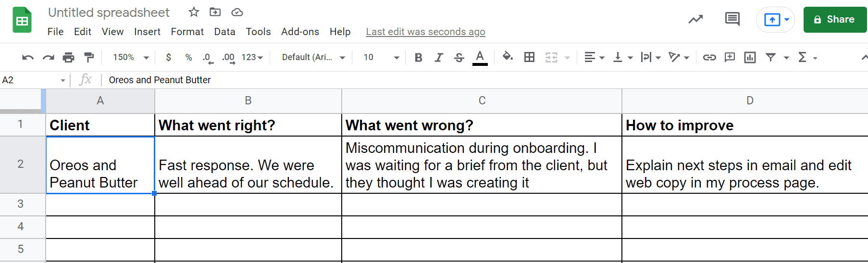This screenshot has height=263, width=868.
Task: Open the 150% zoom dropdown
Action: (x=131, y=57)
